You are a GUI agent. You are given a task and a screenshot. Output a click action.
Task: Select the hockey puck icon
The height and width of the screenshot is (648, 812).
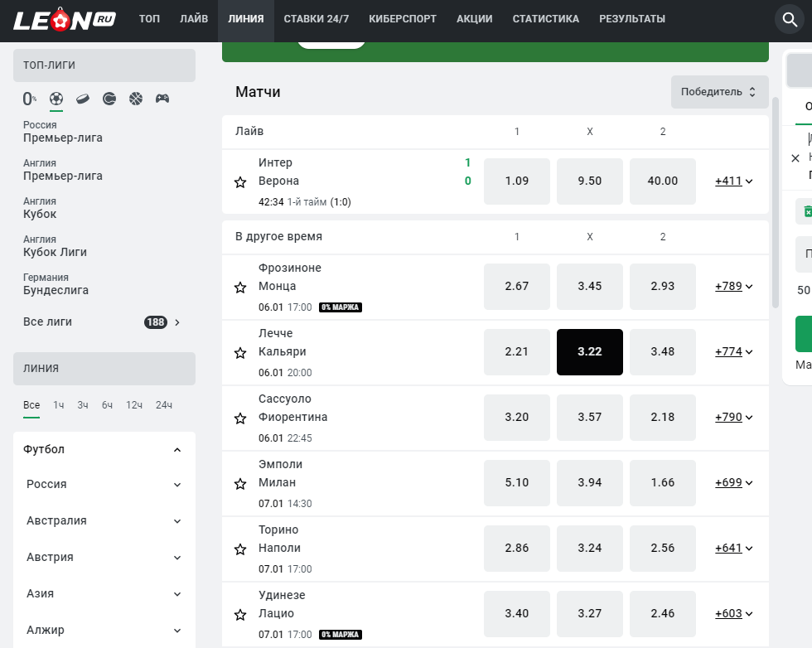[x=83, y=99]
